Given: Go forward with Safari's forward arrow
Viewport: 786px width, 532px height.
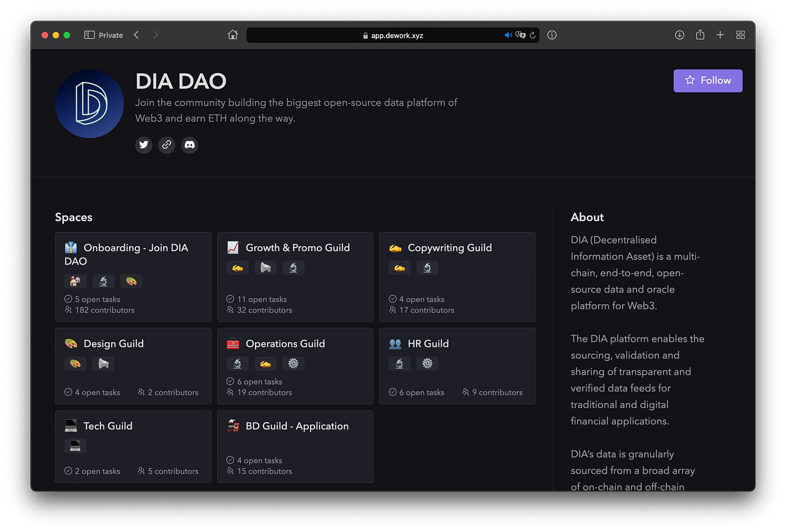Looking at the screenshot, I should [156, 35].
